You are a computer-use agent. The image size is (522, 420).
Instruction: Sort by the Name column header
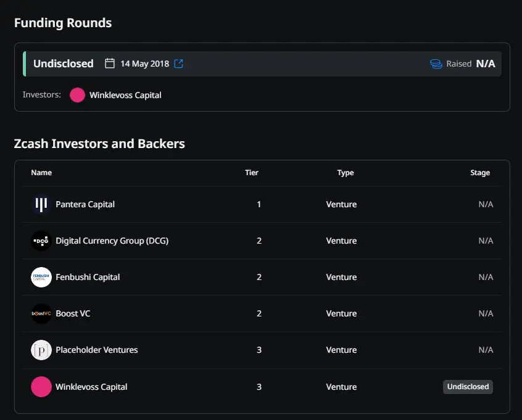(x=41, y=173)
